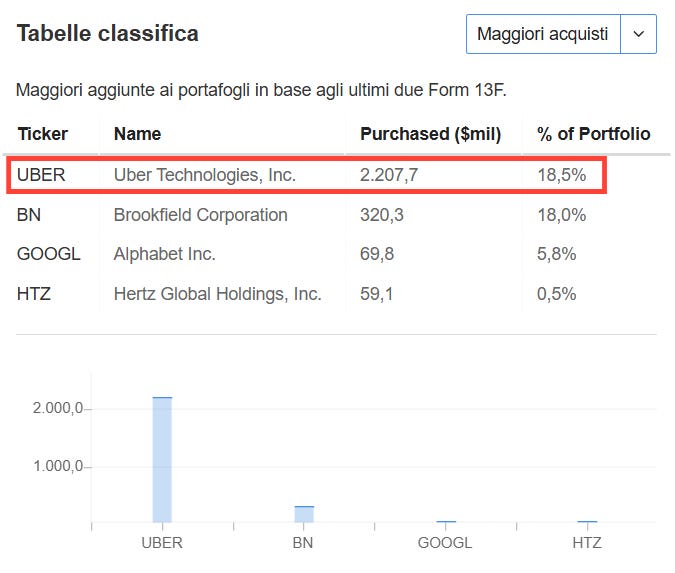675x573 pixels.
Task: Click the 2.207,7 purchased value
Action: coord(389,175)
